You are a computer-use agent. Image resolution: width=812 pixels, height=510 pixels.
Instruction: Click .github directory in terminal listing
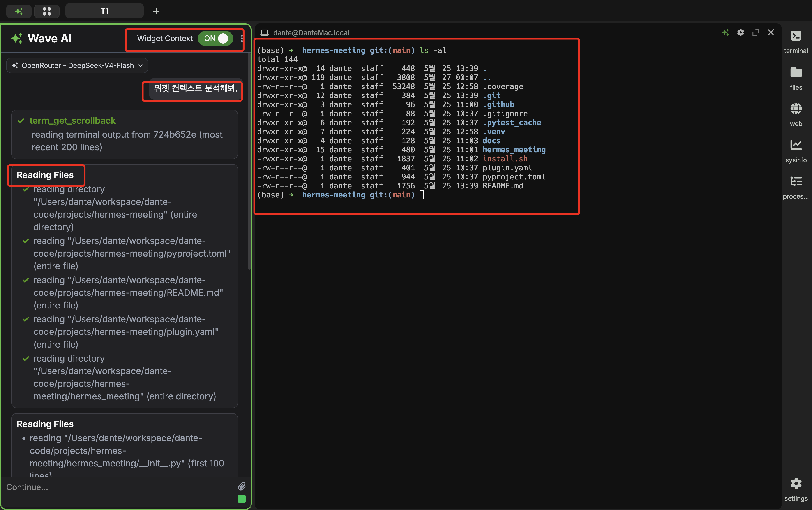tap(498, 104)
